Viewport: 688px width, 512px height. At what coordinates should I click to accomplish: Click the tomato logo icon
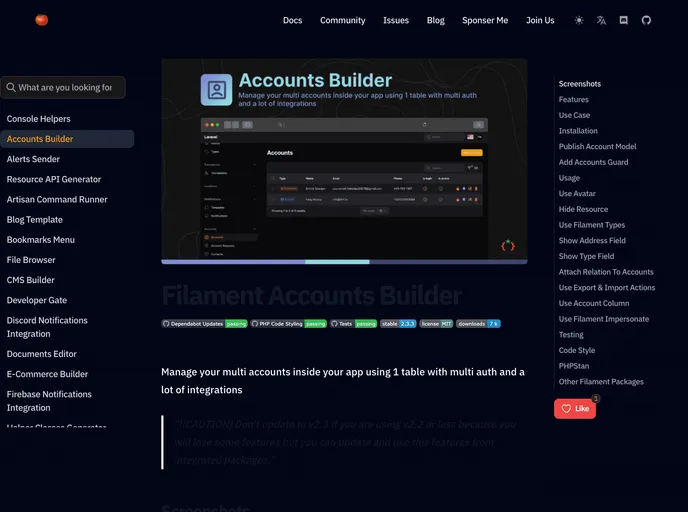(42, 20)
